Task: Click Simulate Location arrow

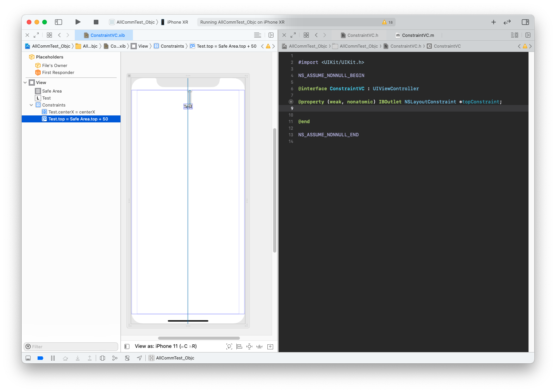Action: (x=139, y=358)
